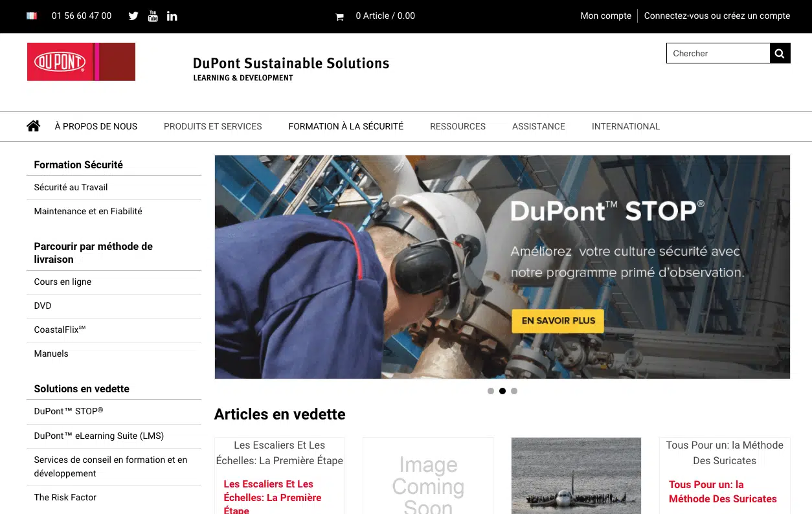Open the Assistance menu item
The width and height of the screenshot is (812, 514).
[539, 126]
